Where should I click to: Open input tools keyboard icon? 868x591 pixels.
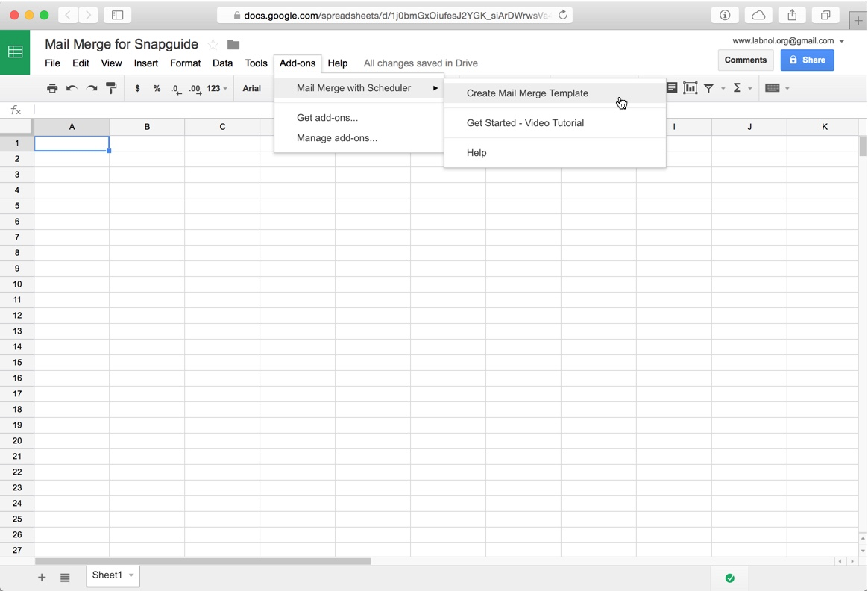click(x=773, y=88)
